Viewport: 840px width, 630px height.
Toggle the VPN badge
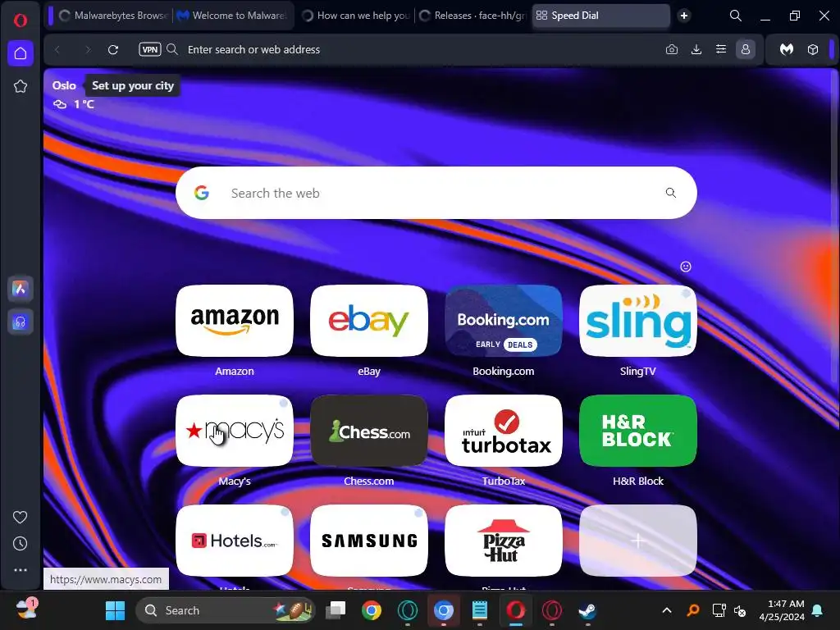[x=150, y=49]
